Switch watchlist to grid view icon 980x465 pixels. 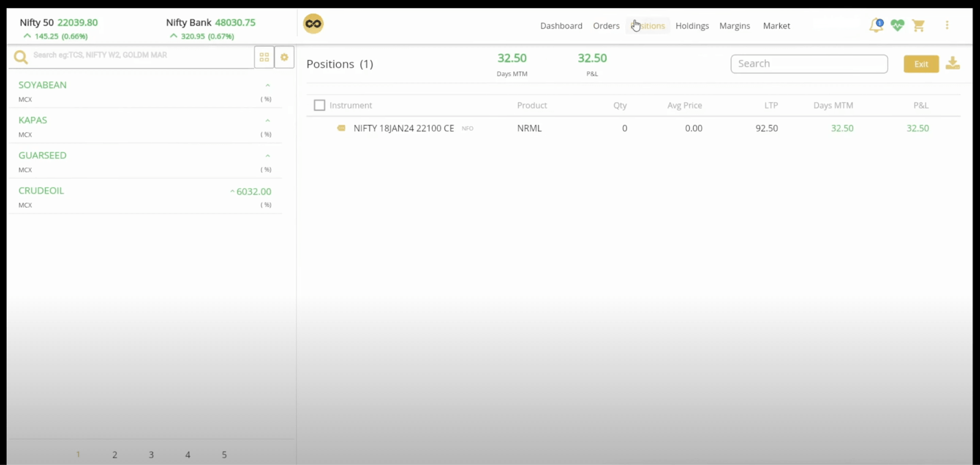click(264, 57)
